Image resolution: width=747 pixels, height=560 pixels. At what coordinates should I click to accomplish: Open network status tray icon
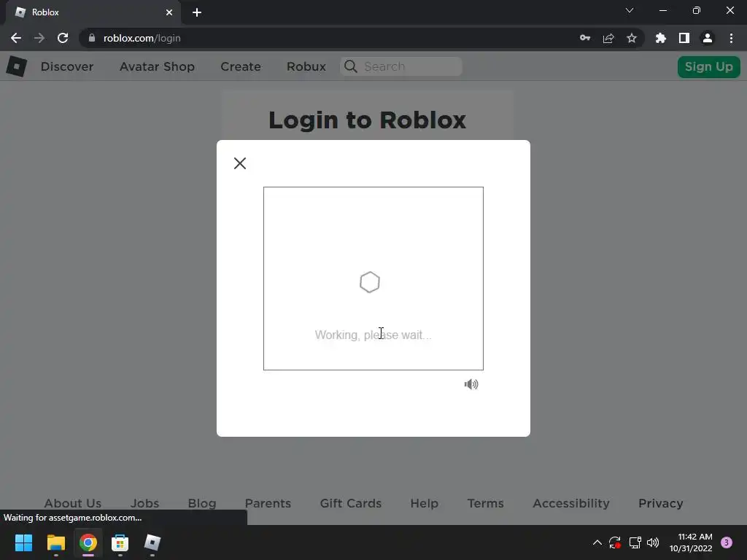coord(635,542)
